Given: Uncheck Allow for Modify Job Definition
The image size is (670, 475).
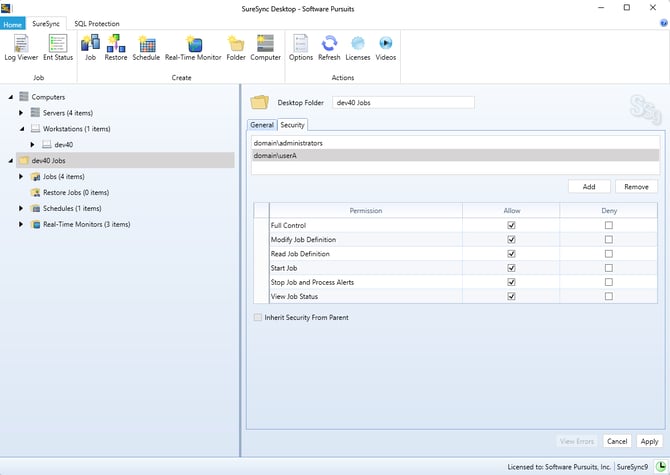Looking at the screenshot, I should pos(511,240).
